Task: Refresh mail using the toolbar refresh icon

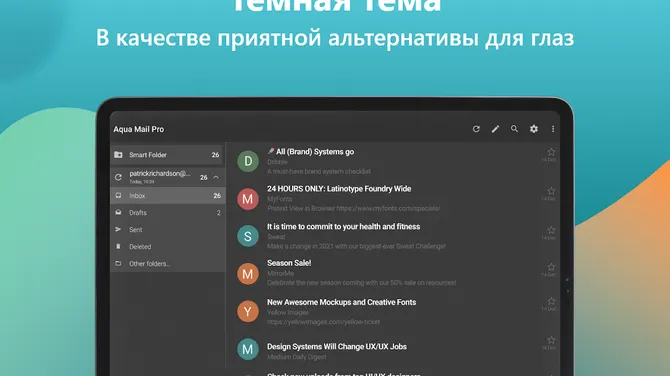Action: 476,129
